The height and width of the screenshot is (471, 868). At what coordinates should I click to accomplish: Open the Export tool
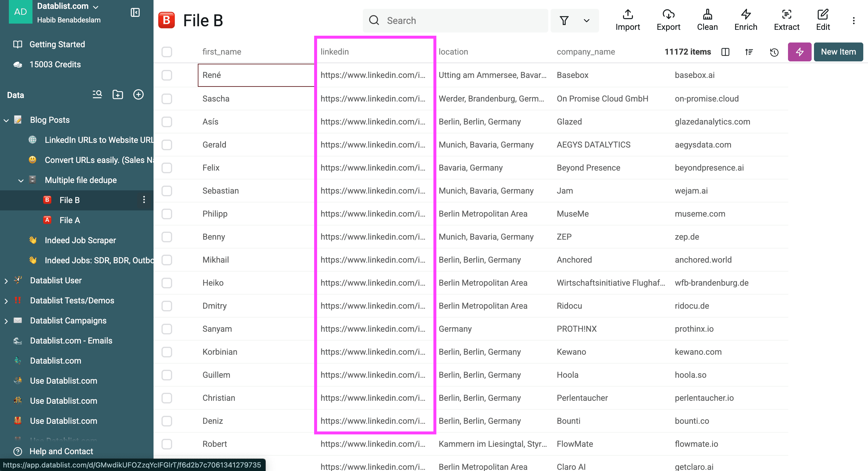pyautogui.click(x=668, y=19)
